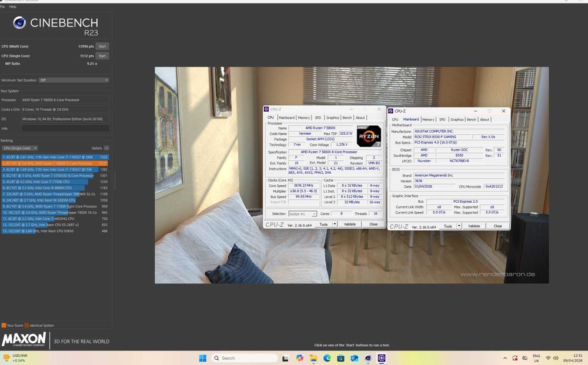Click the Core Speed value 3878.23 MHz
This screenshot has width=588, height=365.
pos(303,186)
